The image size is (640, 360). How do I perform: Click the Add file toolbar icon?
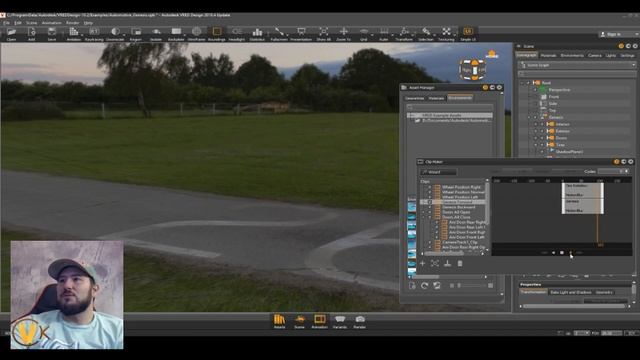click(31, 32)
